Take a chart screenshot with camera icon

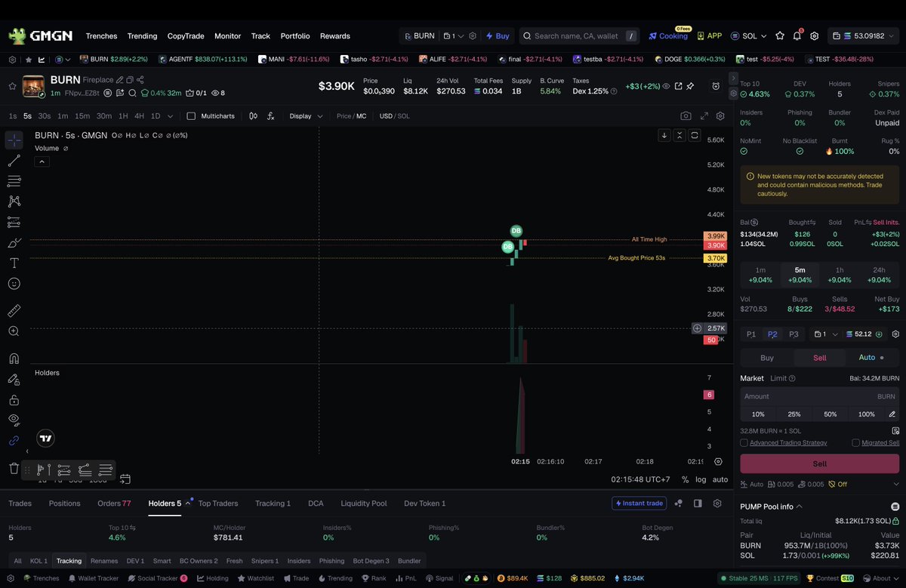click(686, 116)
